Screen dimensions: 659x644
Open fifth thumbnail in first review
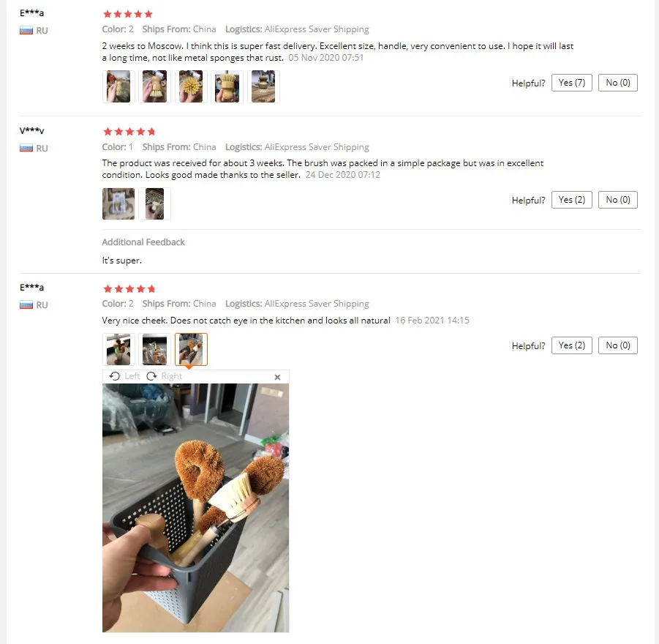tap(263, 86)
